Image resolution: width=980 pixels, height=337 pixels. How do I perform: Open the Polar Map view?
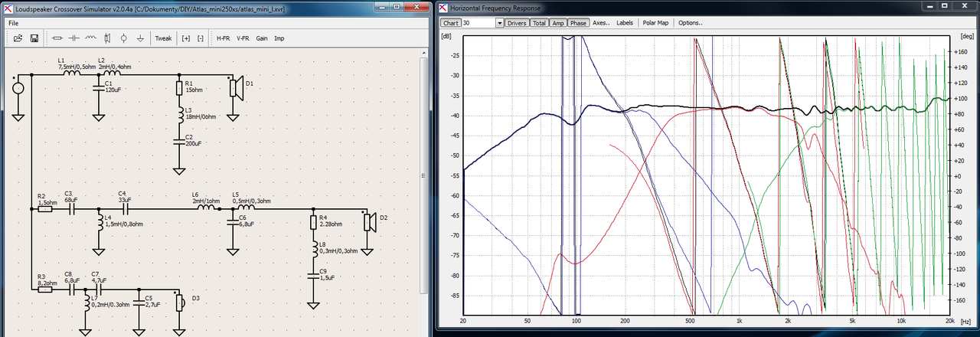click(655, 23)
